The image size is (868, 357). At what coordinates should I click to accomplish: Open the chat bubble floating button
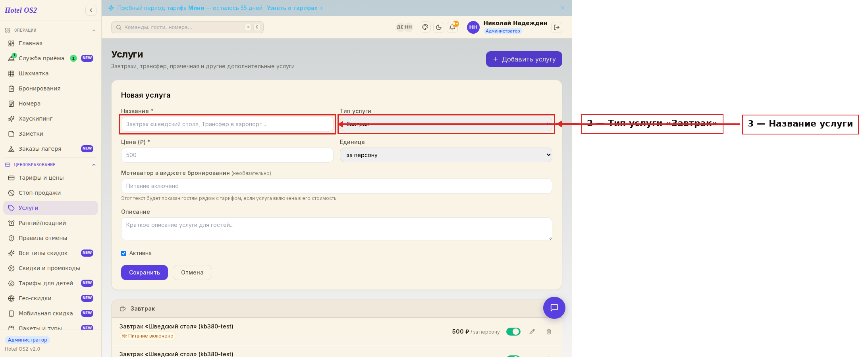click(554, 308)
